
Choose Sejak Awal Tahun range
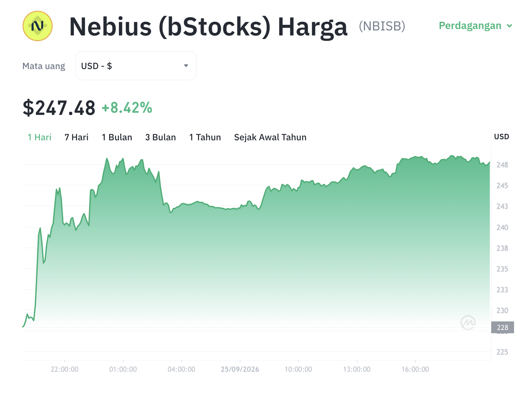tap(270, 137)
